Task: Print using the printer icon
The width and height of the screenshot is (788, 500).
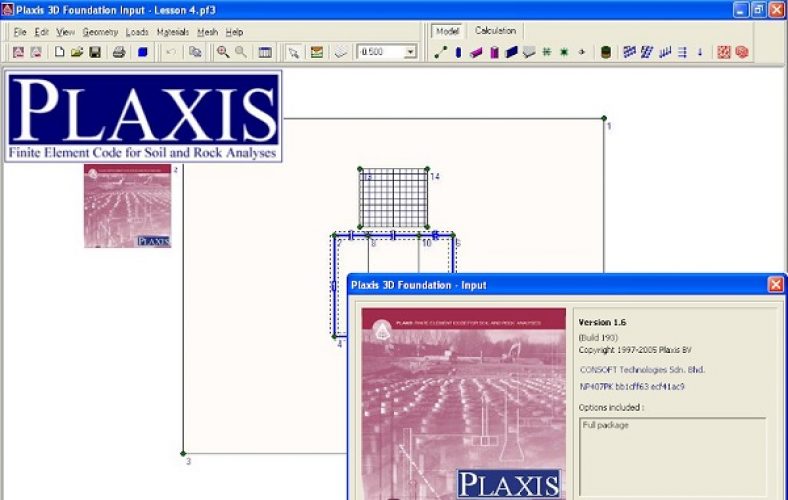Action: coord(119,52)
